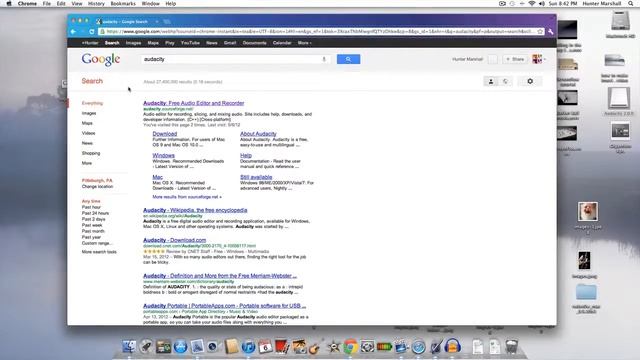The height and width of the screenshot is (360, 640).
Task: Open Audacity headphones icon in the Dock
Action: pos(452,347)
